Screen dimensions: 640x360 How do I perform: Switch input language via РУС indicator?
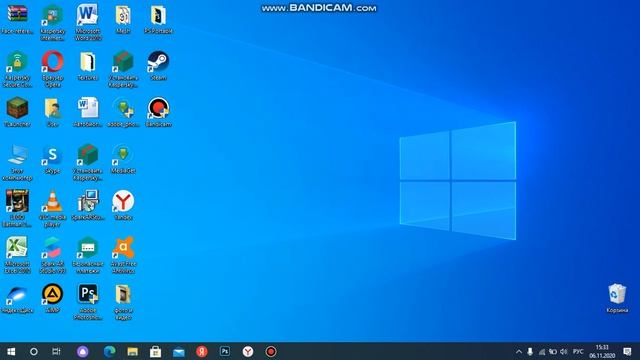[x=578, y=351]
